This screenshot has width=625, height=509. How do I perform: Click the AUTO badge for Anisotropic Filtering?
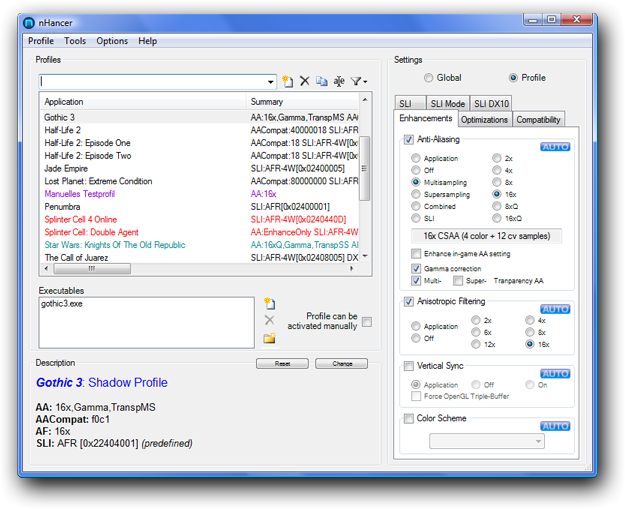click(x=555, y=309)
